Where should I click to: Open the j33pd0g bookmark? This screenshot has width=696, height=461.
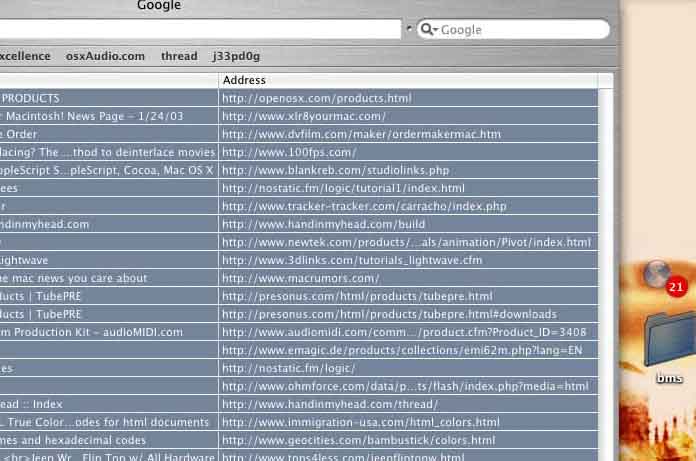click(x=236, y=56)
